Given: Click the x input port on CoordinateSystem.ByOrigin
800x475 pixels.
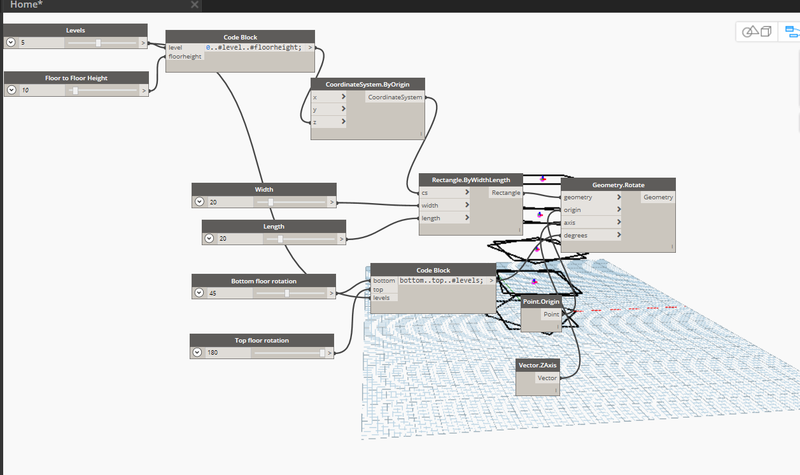Looking at the screenshot, I should (x=329, y=97).
